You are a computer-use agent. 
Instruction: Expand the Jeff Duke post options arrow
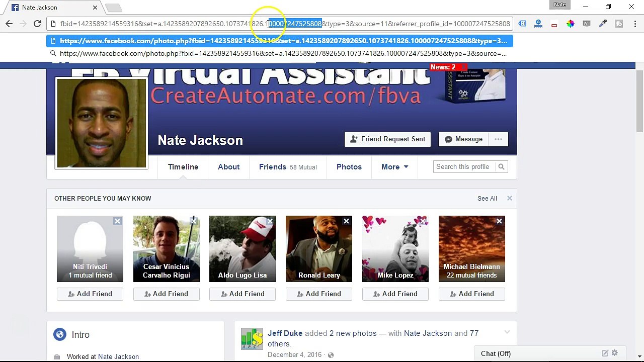click(507, 332)
